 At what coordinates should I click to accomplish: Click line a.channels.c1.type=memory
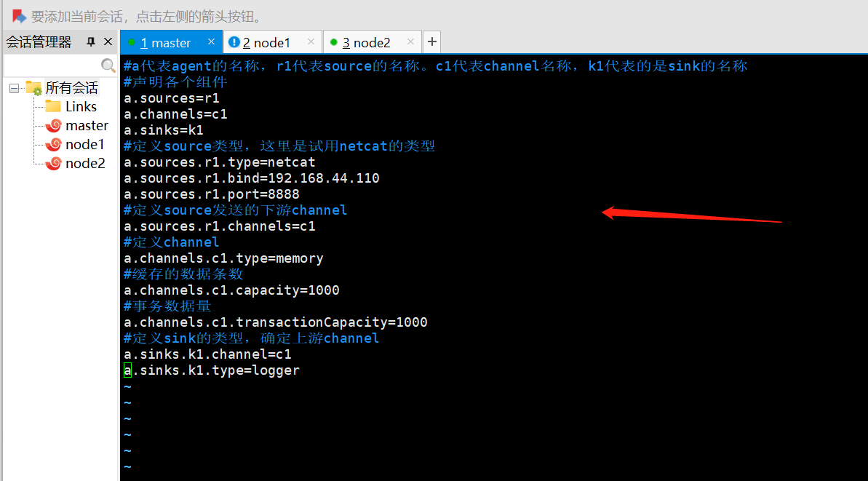223,258
